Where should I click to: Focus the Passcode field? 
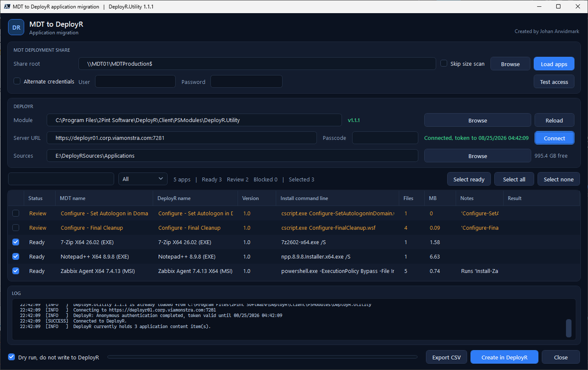[385, 138]
